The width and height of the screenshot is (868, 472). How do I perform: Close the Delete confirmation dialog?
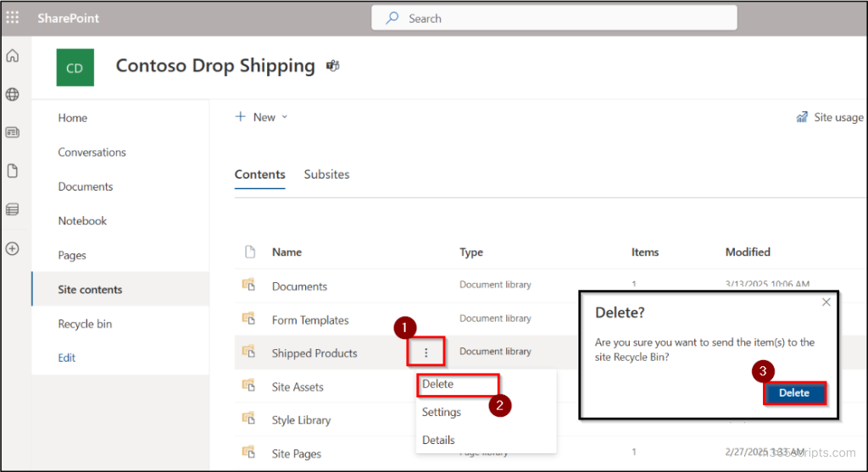826,303
